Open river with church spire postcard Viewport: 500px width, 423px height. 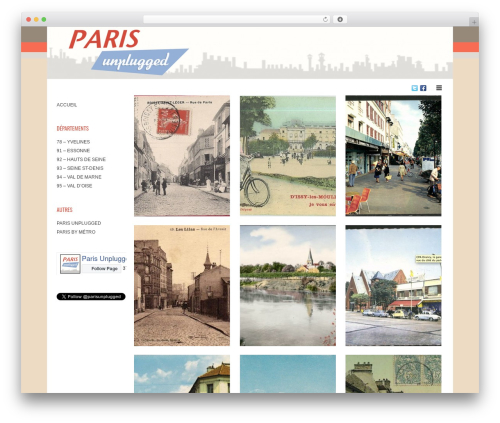click(x=288, y=285)
